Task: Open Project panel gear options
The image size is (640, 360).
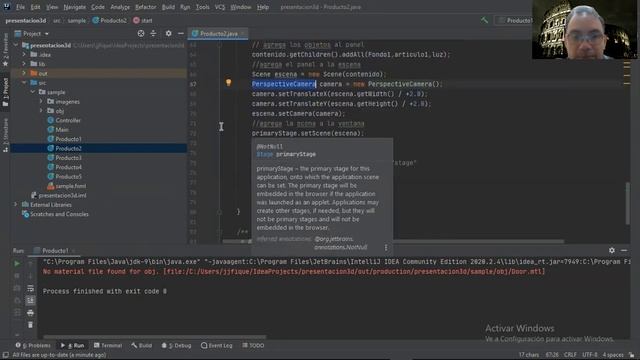Action: [169, 33]
